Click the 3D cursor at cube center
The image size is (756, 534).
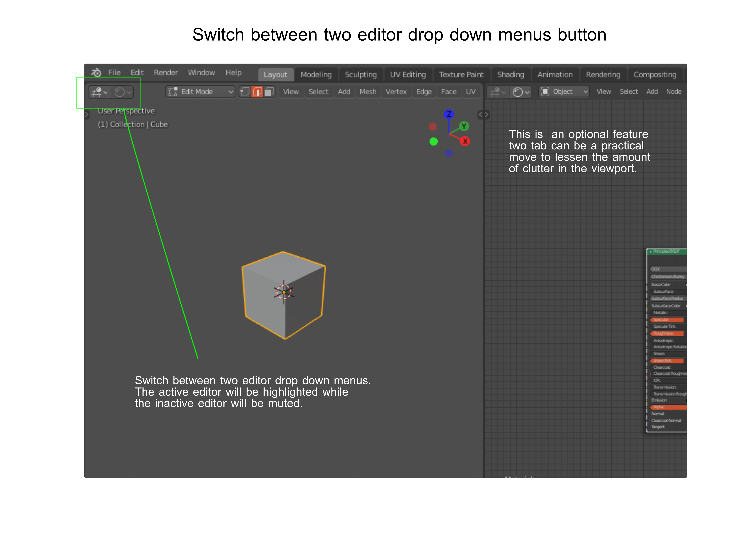284,292
